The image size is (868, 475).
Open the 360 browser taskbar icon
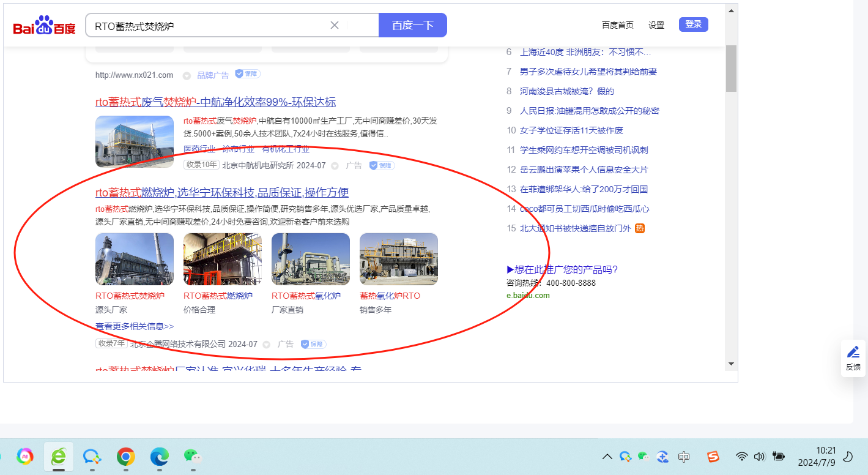click(59, 456)
